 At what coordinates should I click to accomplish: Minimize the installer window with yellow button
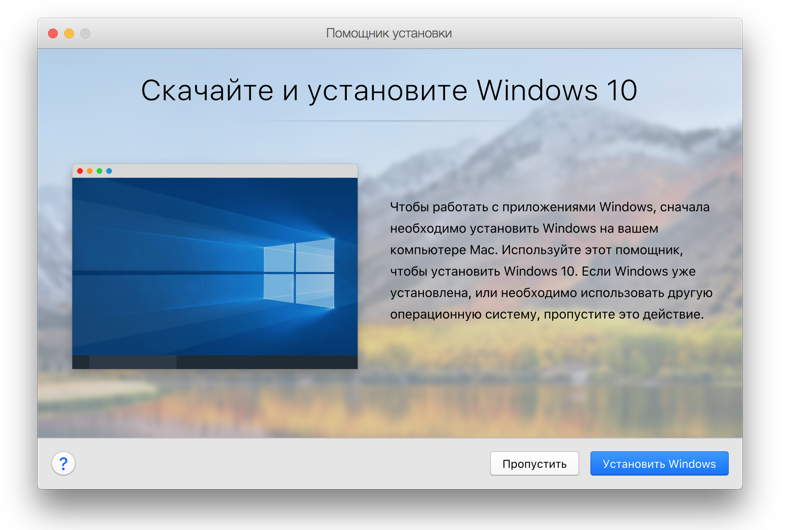tap(69, 33)
